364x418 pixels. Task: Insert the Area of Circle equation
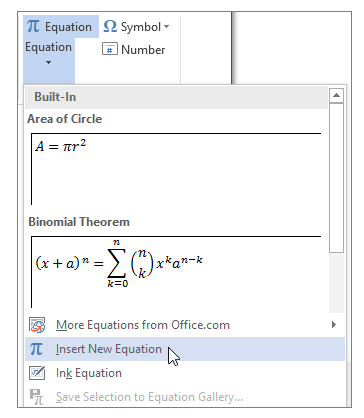(176, 168)
